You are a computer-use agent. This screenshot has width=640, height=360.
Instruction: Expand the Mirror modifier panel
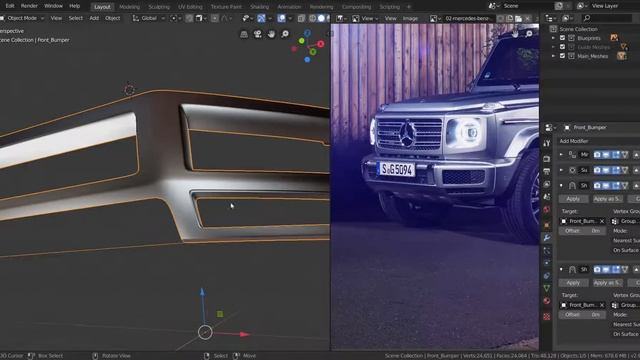[561, 154]
